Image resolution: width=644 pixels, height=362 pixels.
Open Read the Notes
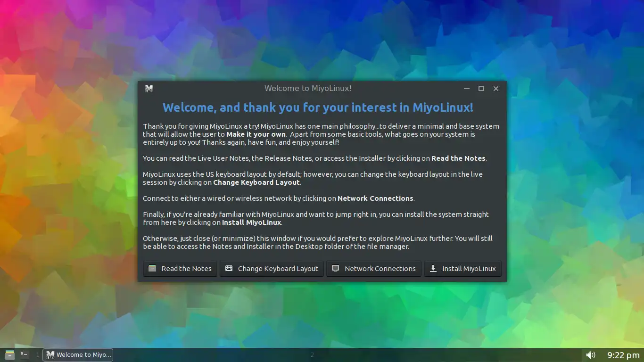[180, 269]
